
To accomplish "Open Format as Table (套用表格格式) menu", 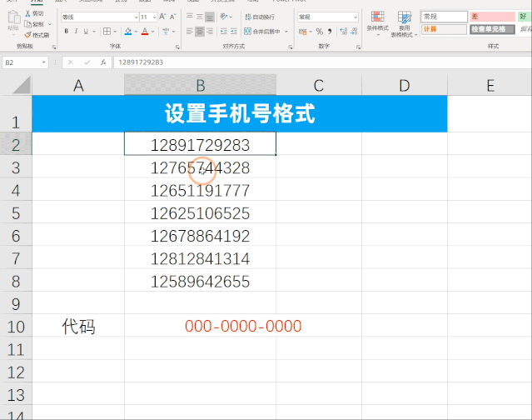I will (404, 24).
